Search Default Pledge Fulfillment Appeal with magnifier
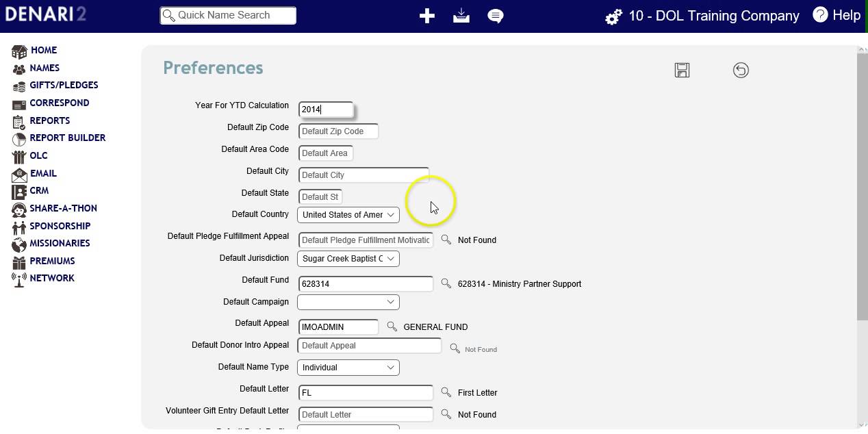This screenshot has width=868, height=434. (446, 240)
